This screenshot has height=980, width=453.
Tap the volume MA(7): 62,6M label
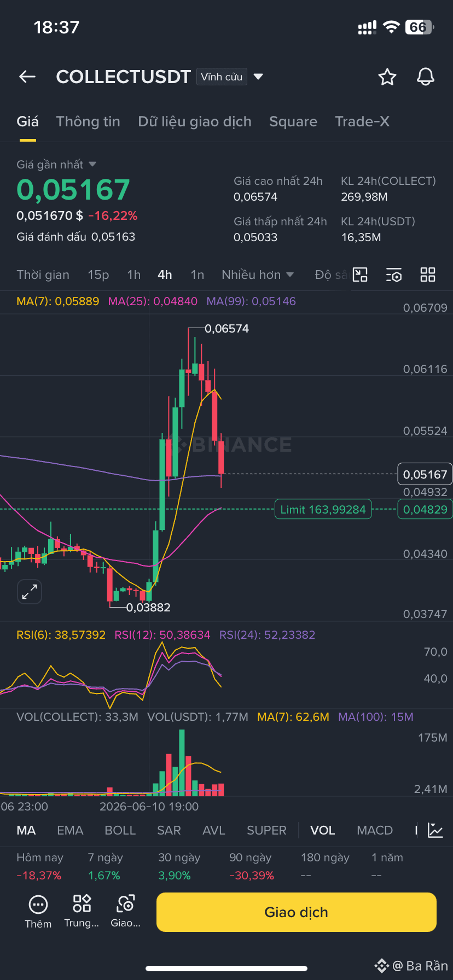pyautogui.click(x=293, y=717)
